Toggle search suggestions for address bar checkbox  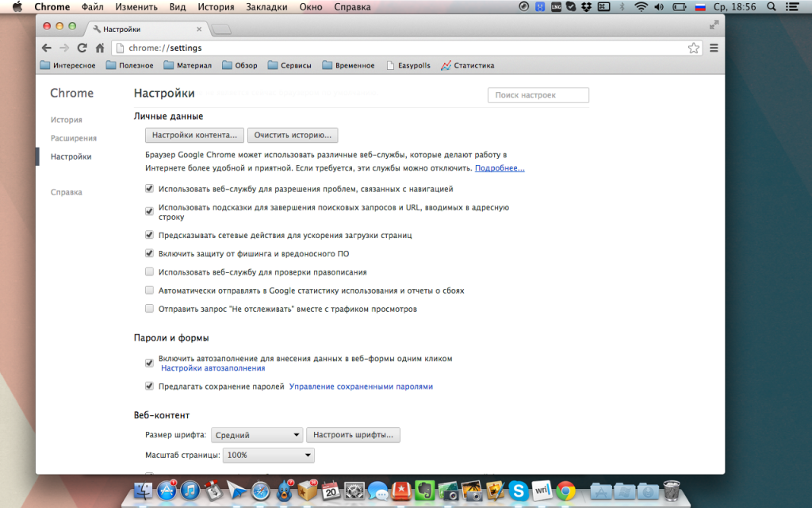tap(149, 211)
